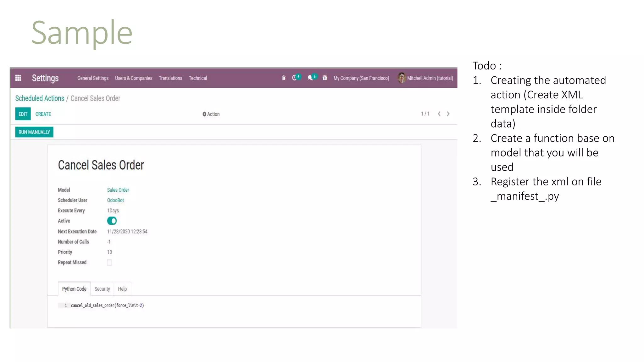Open the apps grid menu icon
This screenshot has height=362, width=644.
[18, 78]
